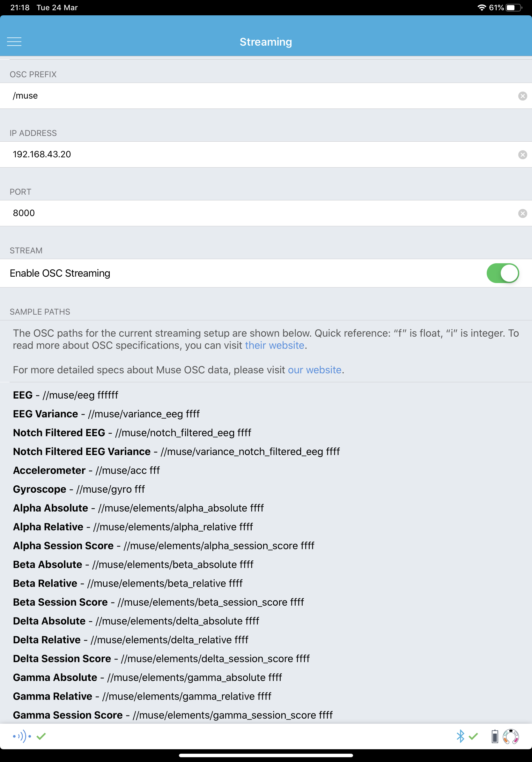Select the 192.168.43.20 IP address field
This screenshot has width=532, height=762.
[133, 154]
